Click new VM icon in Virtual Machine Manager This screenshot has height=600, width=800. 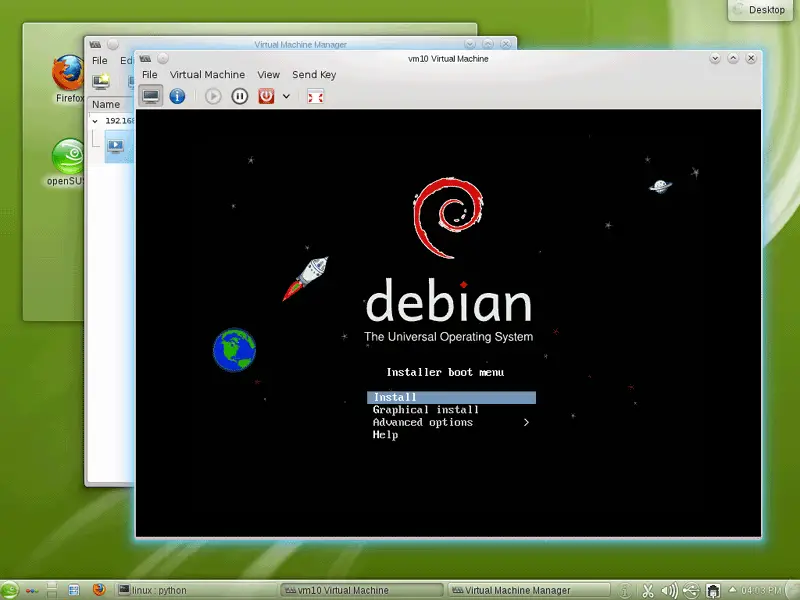coord(101,81)
